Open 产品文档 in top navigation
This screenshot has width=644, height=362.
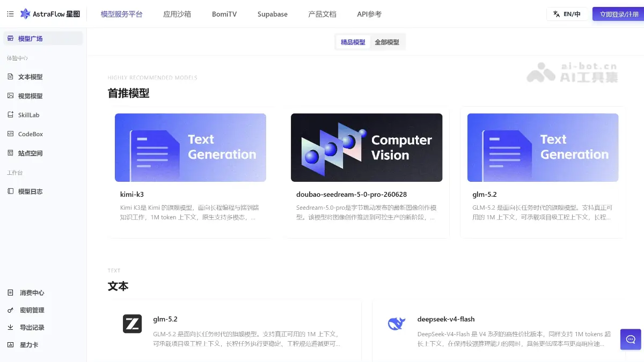point(323,14)
